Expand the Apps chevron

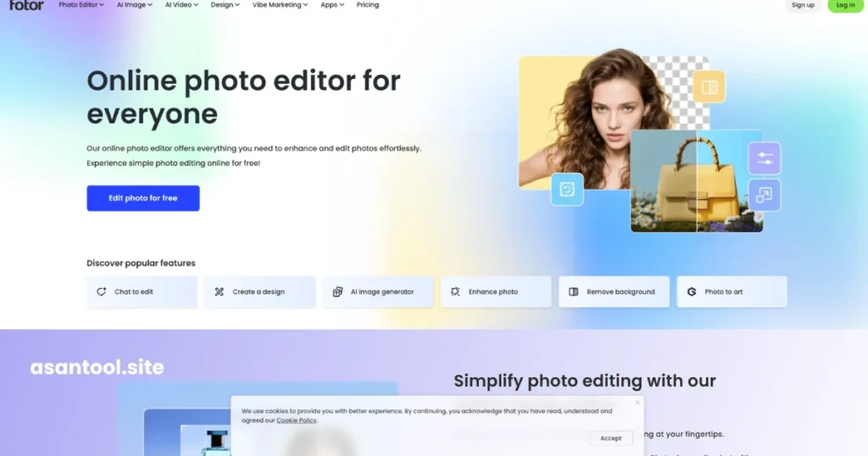point(342,5)
